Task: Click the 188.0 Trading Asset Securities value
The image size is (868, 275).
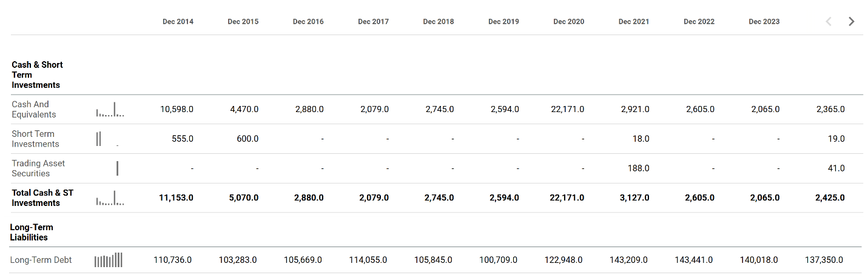Action: 638,168
